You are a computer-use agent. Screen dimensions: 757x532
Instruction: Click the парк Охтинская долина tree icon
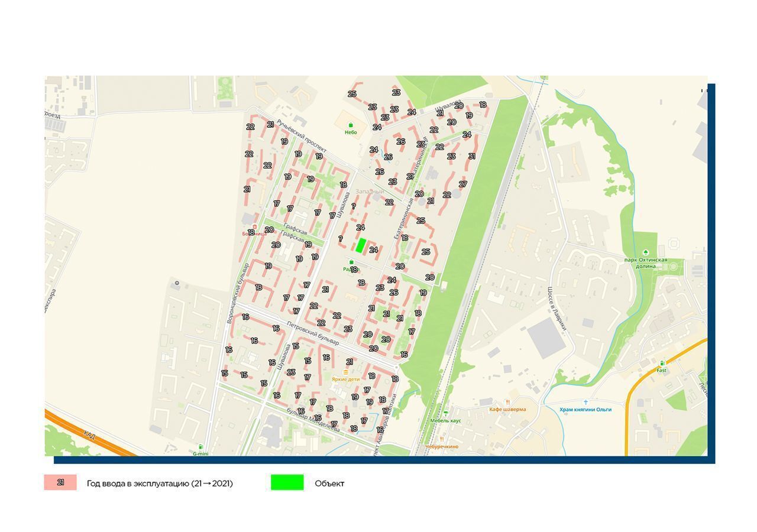(x=645, y=252)
